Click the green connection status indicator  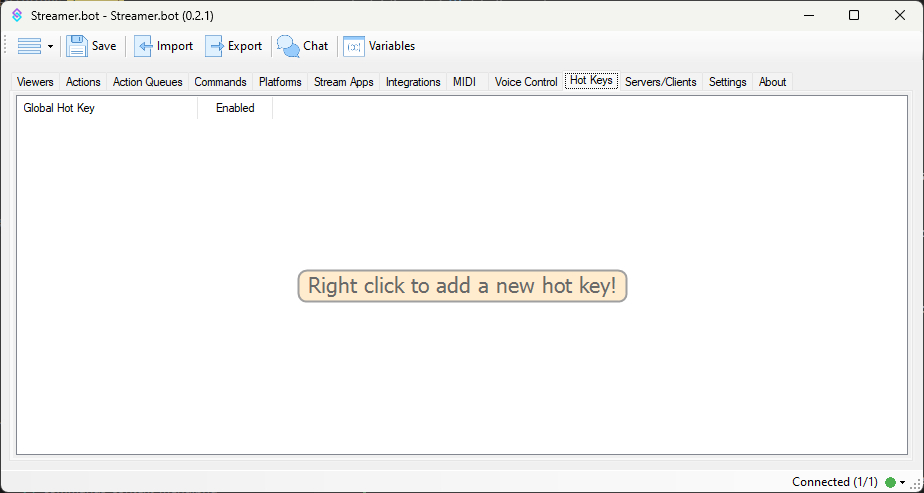tap(890, 482)
